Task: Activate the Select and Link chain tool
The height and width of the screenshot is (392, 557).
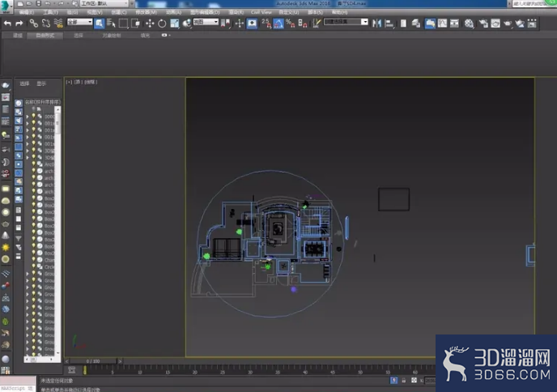Action: tap(34, 23)
